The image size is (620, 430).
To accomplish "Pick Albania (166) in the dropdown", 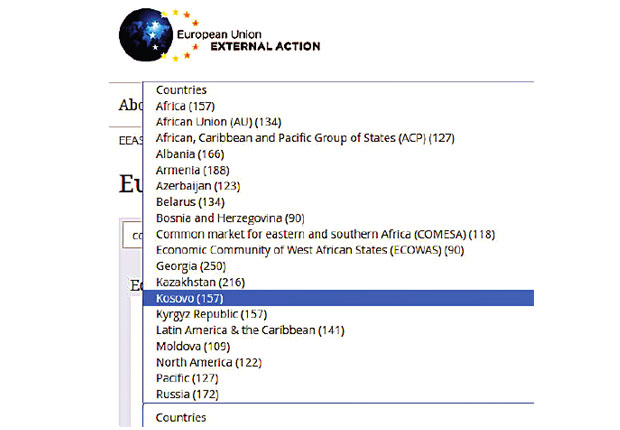I will pos(190,154).
